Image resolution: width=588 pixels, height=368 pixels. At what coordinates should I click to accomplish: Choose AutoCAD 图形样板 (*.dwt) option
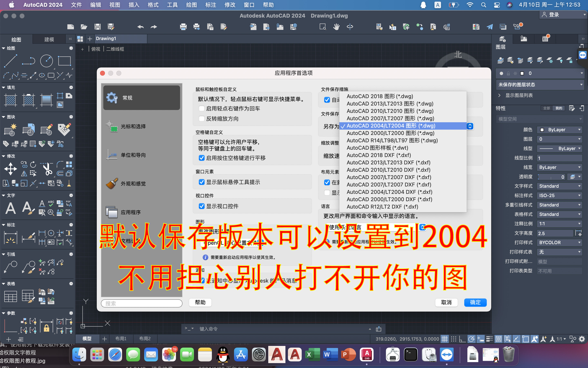tap(403, 148)
